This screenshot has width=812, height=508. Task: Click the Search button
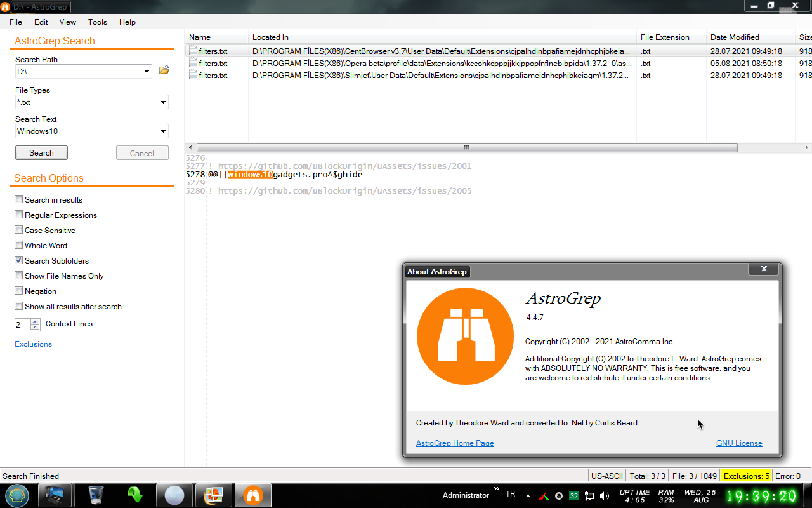pos(41,153)
